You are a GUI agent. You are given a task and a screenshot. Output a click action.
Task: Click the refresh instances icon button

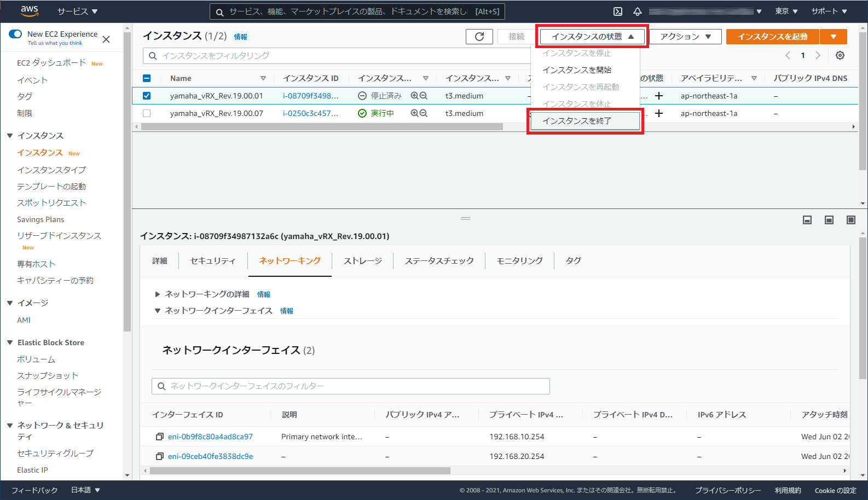(x=479, y=37)
